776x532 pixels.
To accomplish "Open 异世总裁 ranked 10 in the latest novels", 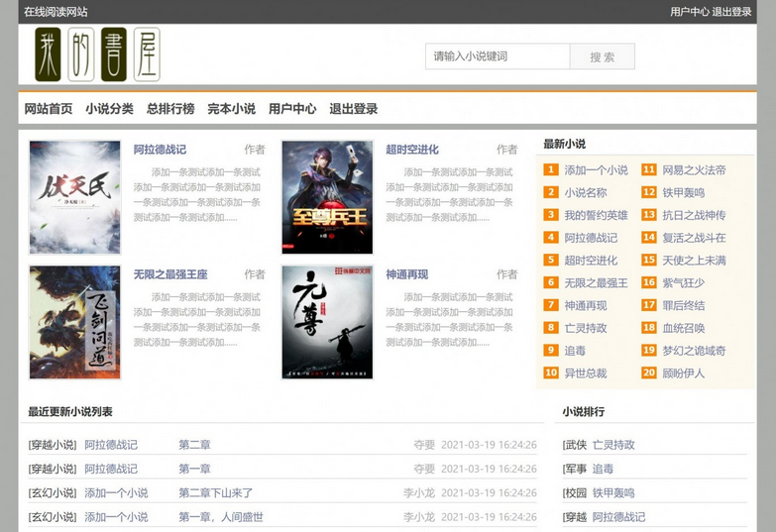I will (586, 373).
